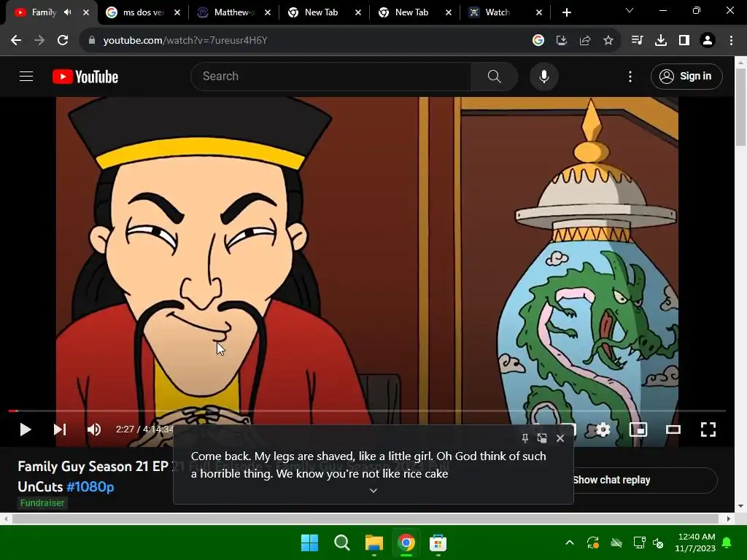Click the horizontal page scrollbar
The image size is (747, 560).
(366, 518)
